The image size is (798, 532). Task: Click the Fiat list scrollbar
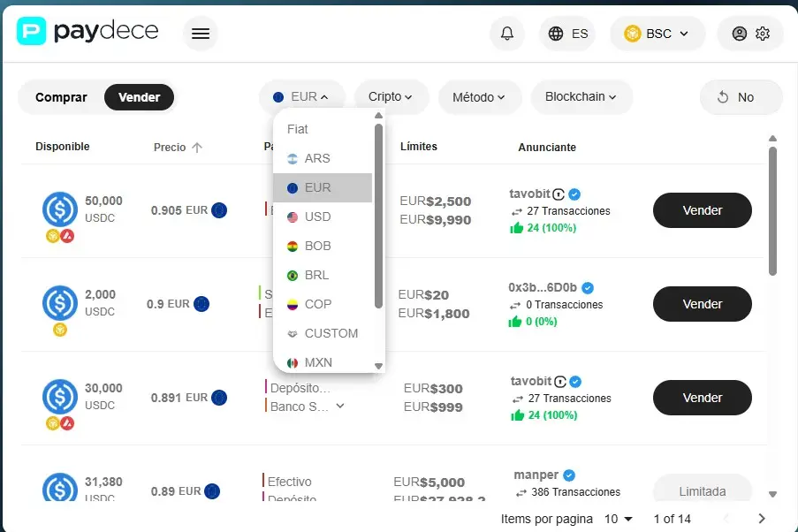pos(378,216)
